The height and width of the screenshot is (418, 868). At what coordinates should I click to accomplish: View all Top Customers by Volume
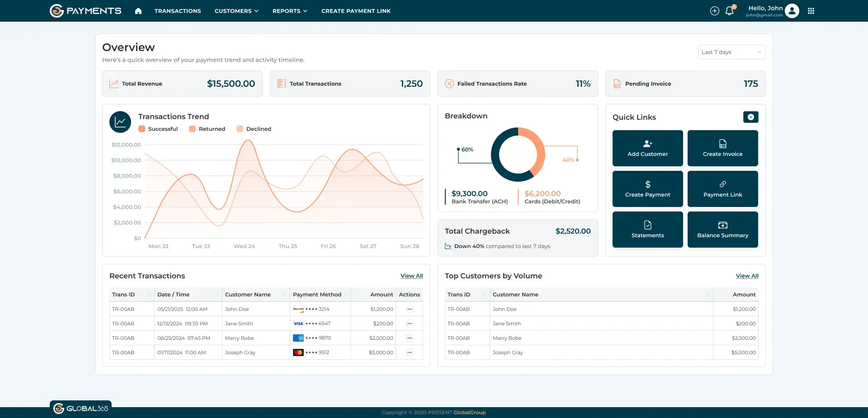tap(747, 276)
